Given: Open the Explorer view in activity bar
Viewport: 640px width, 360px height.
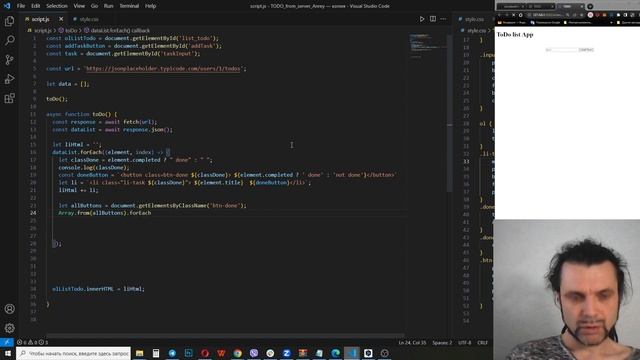Looking at the screenshot, I should (x=9, y=21).
